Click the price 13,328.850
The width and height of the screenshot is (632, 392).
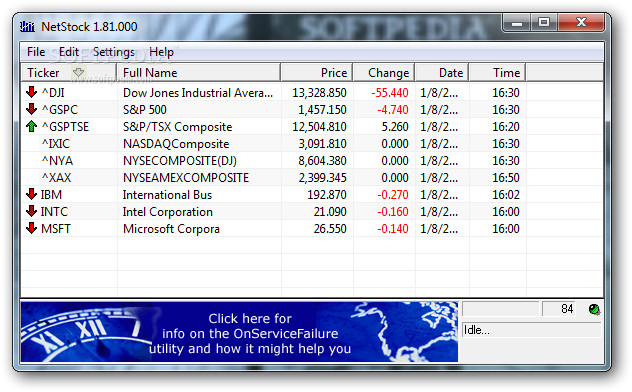[319, 93]
